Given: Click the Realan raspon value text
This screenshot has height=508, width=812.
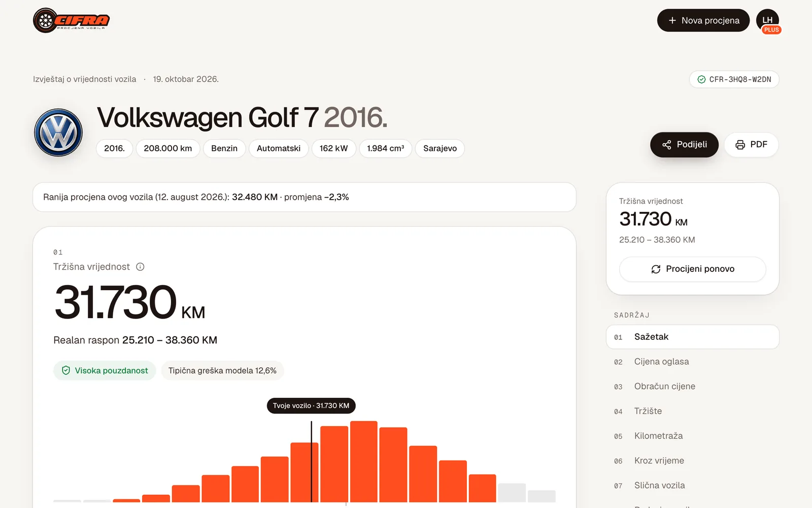Looking at the screenshot, I should tap(170, 340).
